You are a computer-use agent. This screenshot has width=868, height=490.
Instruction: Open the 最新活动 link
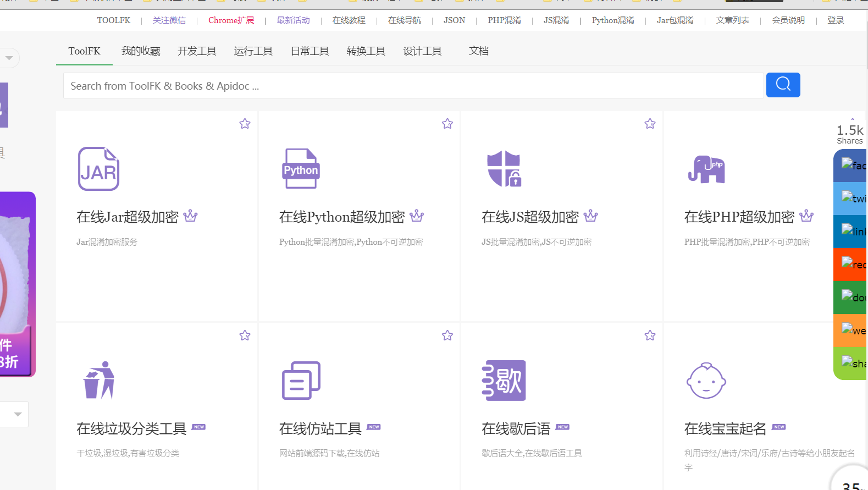coord(293,20)
